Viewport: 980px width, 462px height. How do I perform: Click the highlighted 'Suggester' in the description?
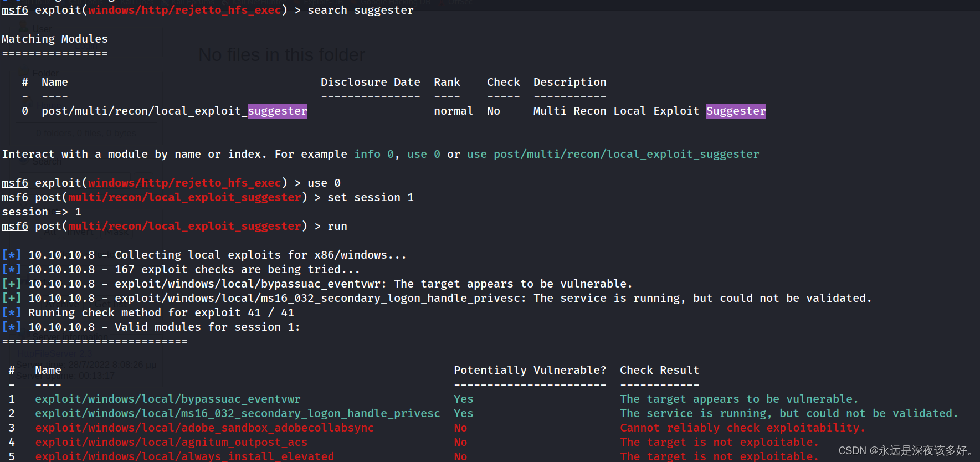click(x=736, y=111)
